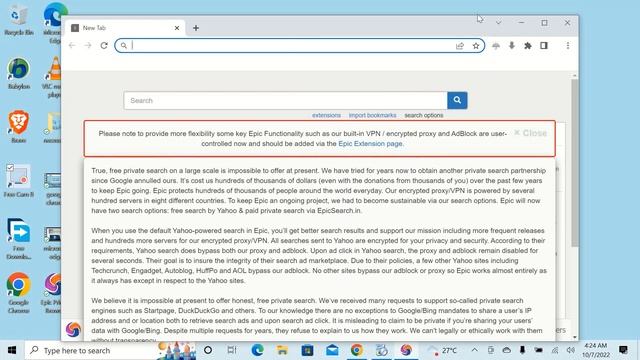Open the volume speaker tray icon
Viewport: 640px width, 360px height.
pyautogui.click(x=571, y=350)
